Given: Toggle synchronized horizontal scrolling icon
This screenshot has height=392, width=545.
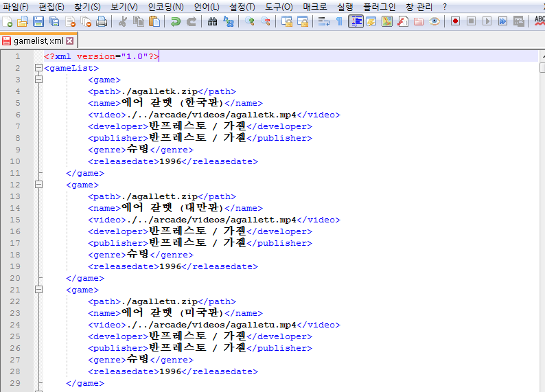Looking at the screenshot, I should click(x=303, y=21).
